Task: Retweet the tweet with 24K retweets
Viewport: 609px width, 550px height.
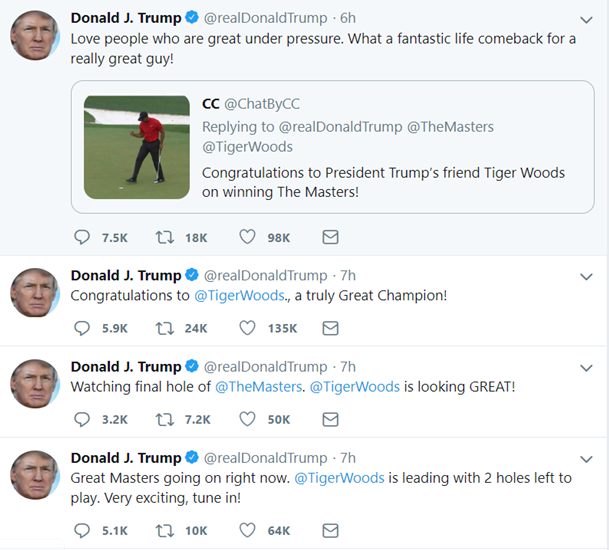Action: point(165,328)
